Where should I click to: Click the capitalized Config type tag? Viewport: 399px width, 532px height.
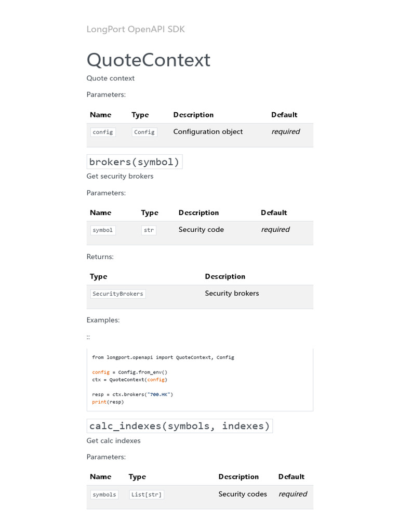point(144,132)
